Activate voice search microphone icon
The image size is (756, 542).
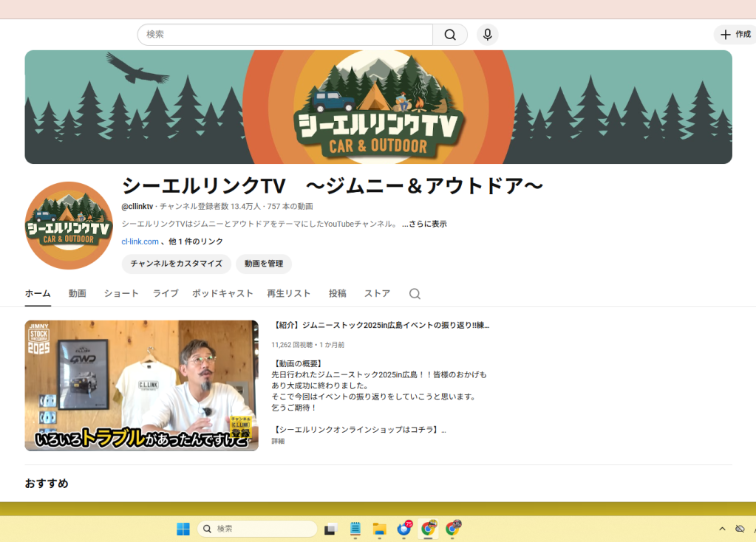click(487, 35)
